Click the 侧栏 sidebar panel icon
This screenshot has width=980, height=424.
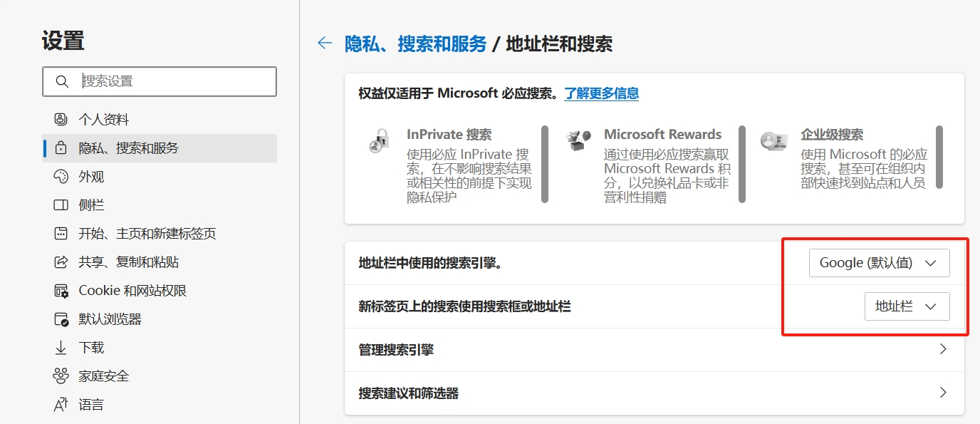coord(61,205)
